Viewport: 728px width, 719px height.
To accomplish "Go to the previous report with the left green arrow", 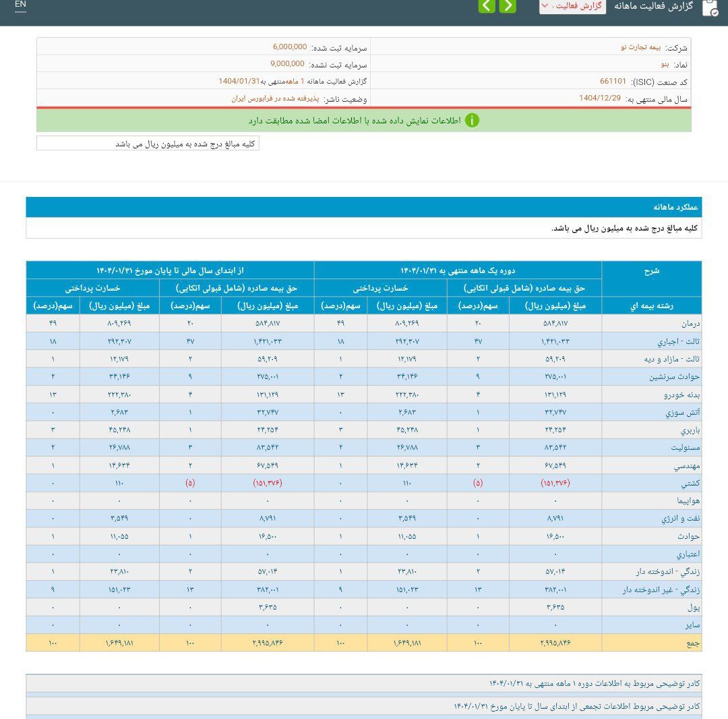I will (x=487, y=5).
